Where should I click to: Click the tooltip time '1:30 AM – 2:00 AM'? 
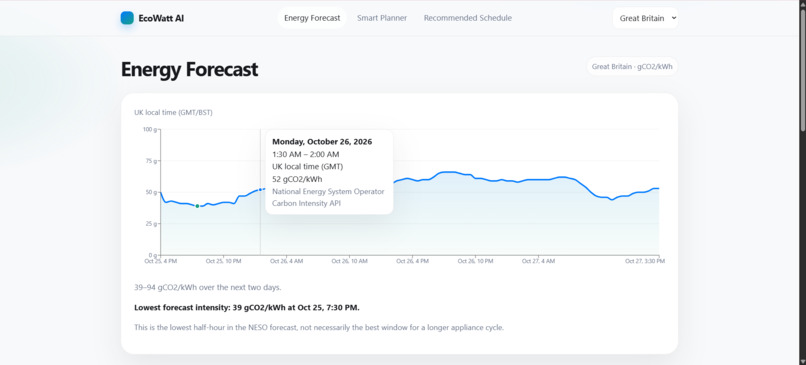(305, 154)
